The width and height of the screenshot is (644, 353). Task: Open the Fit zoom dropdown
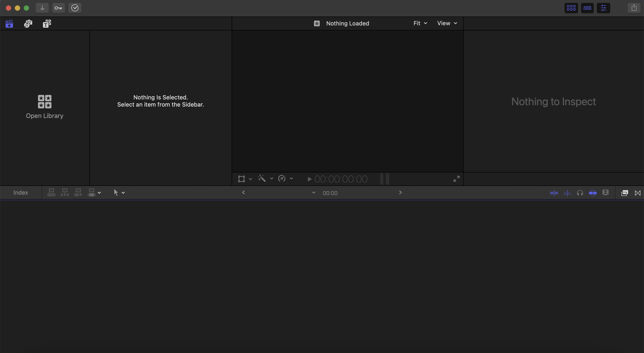point(420,23)
